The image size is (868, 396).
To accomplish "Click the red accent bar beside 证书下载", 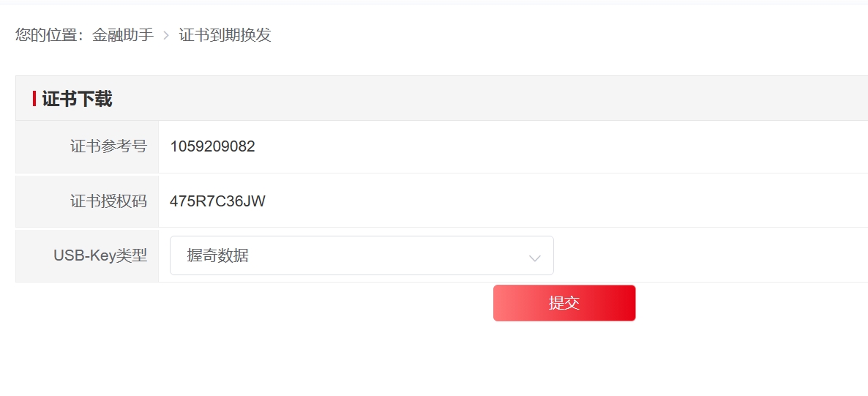I will 34,99.
